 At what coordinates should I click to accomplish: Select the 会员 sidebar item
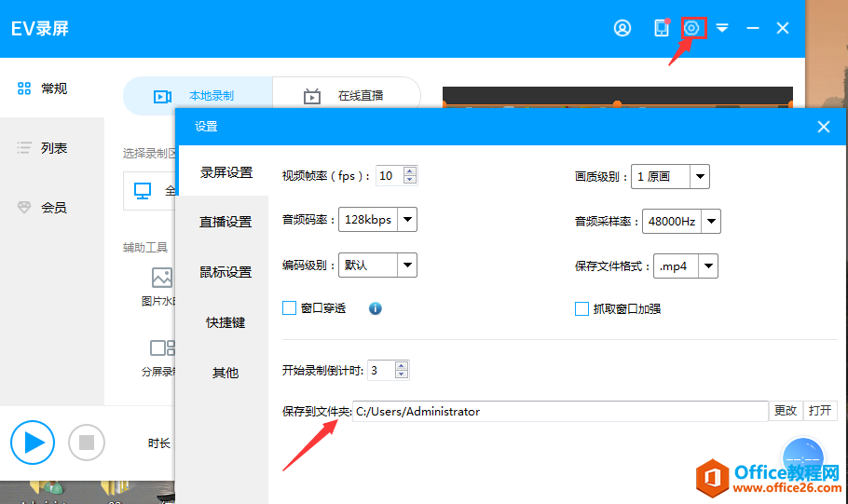tap(42, 207)
